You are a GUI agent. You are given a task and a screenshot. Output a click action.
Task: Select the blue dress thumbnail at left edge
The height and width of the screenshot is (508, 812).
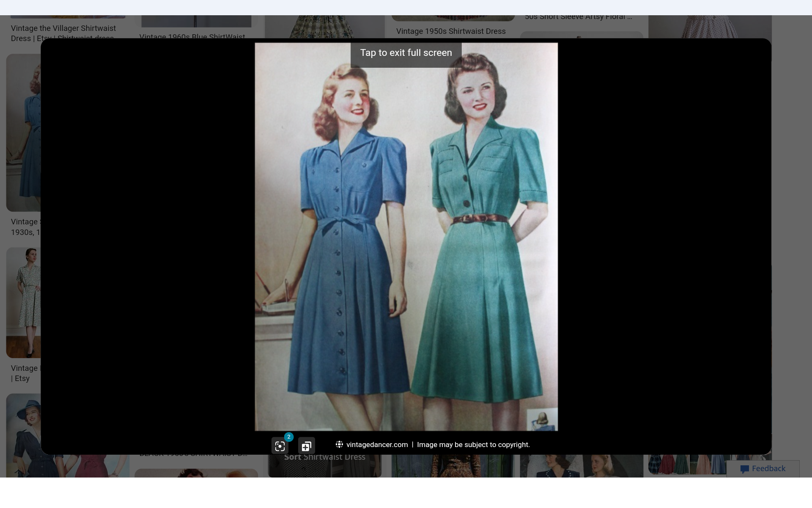click(x=23, y=132)
